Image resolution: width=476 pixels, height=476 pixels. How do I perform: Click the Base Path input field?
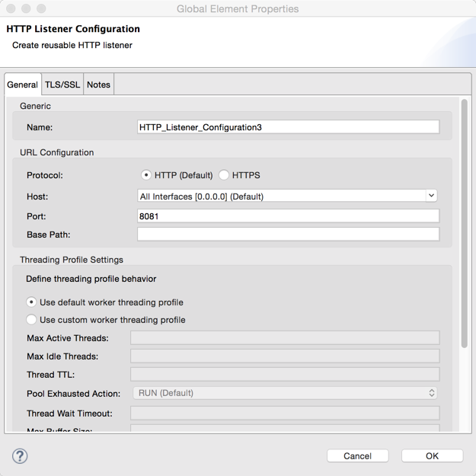point(288,235)
